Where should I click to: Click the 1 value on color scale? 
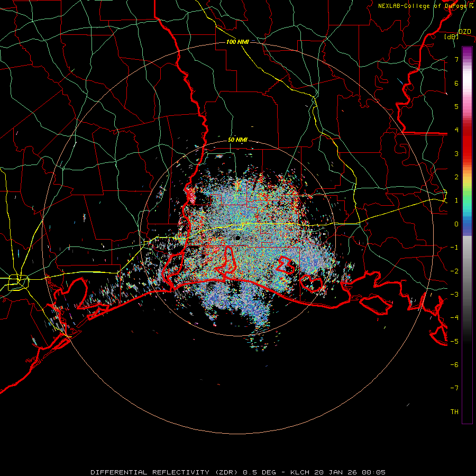pyautogui.click(x=456, y=200)
